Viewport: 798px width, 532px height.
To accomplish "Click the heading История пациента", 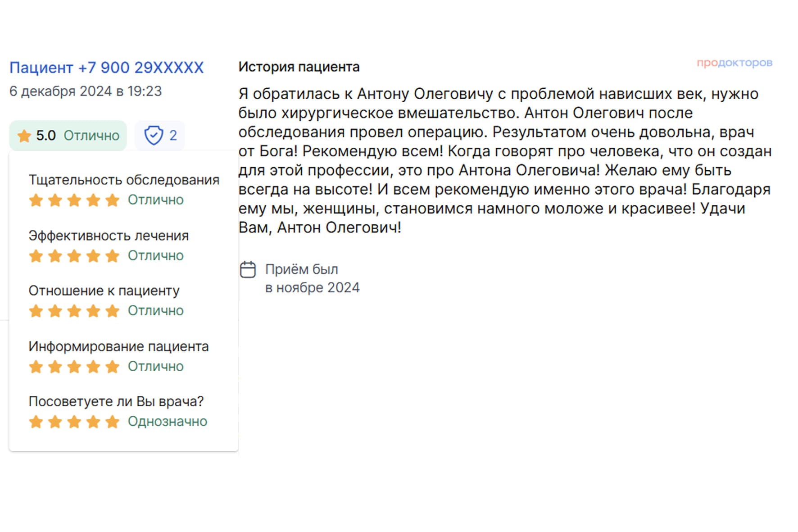I will click(x=299, y=67).
